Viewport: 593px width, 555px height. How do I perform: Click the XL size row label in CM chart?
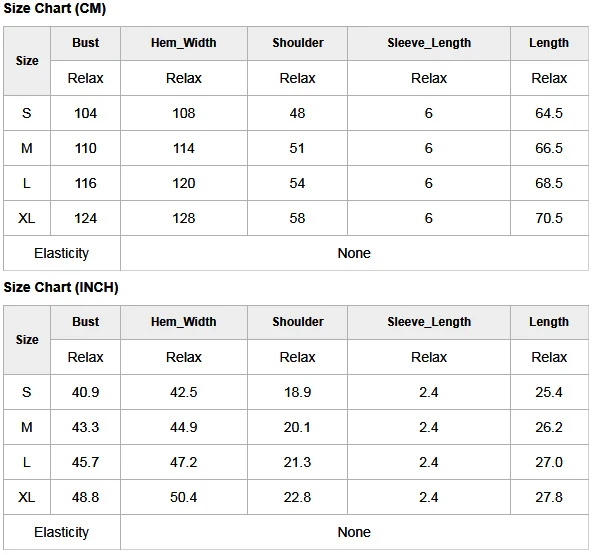26,218
